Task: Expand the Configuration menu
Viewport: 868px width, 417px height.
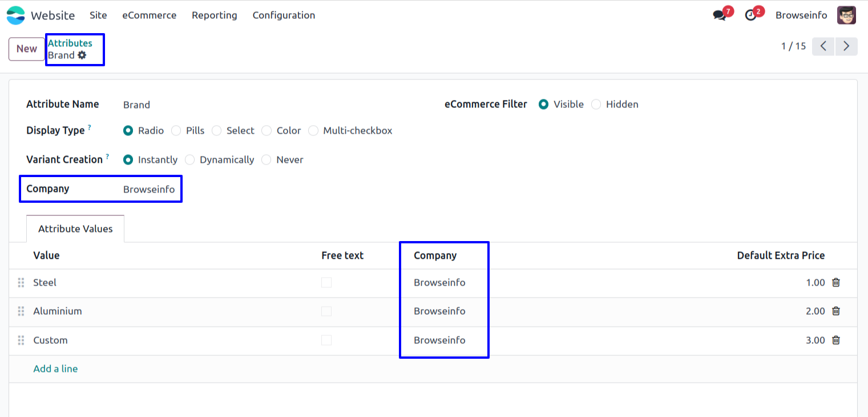Action: (284, 15)
